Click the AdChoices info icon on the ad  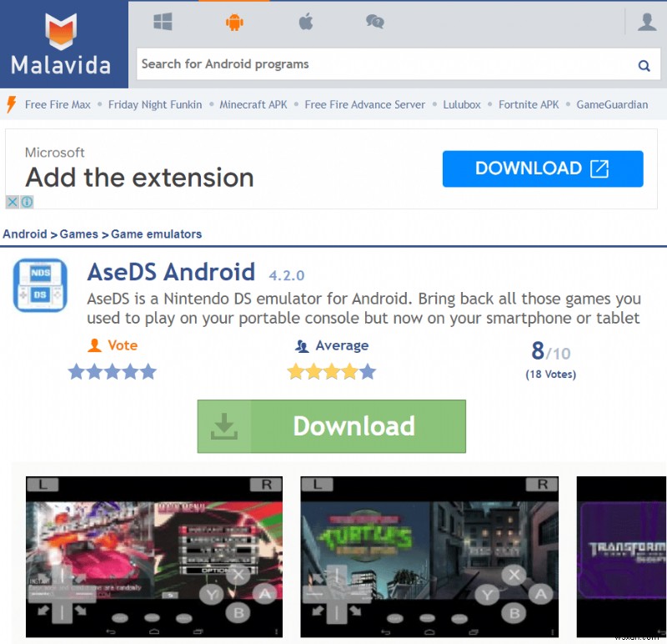(x=26, y=202)
